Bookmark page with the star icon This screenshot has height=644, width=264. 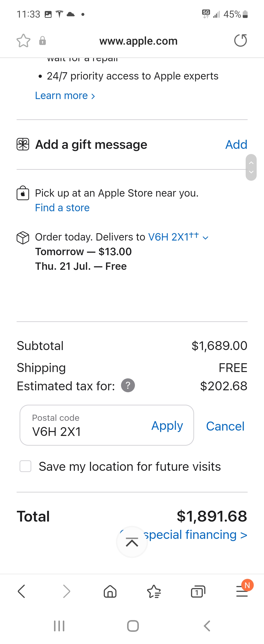[23, 41]
